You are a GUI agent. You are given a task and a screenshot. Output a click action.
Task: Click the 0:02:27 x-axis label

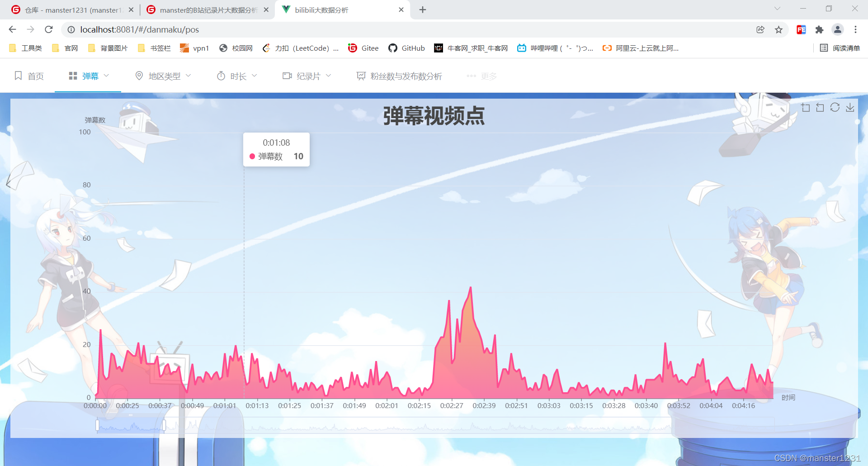[x=452, y=406]
